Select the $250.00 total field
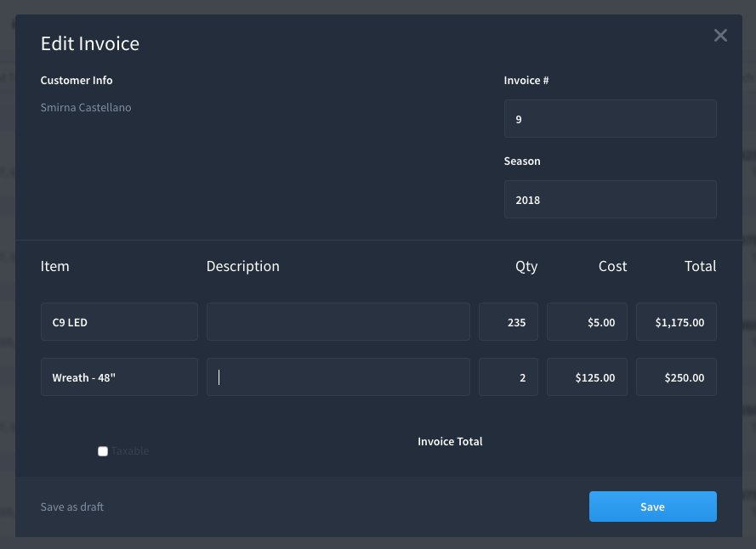The image size is (756, 549). pyautogui.click(x=676, y=377)
